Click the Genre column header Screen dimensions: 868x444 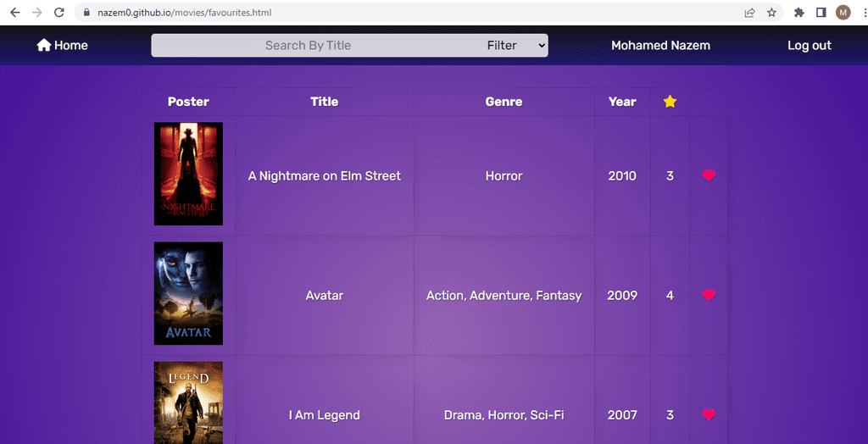(504, 102)
